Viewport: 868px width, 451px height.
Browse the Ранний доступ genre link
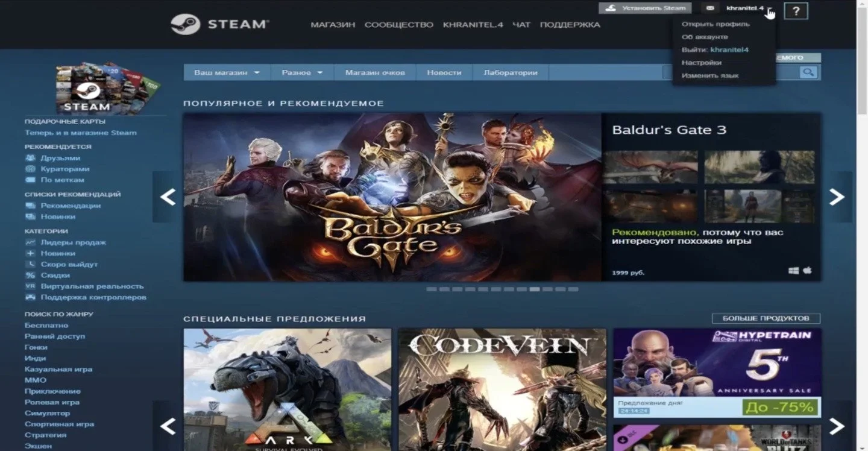coord(55,336)
